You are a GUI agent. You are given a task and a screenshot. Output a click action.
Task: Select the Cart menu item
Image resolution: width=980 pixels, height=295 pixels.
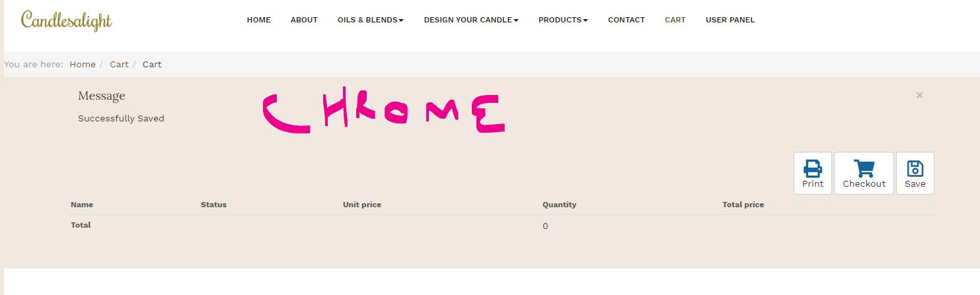pyautogui.click(x=675, y=20)
